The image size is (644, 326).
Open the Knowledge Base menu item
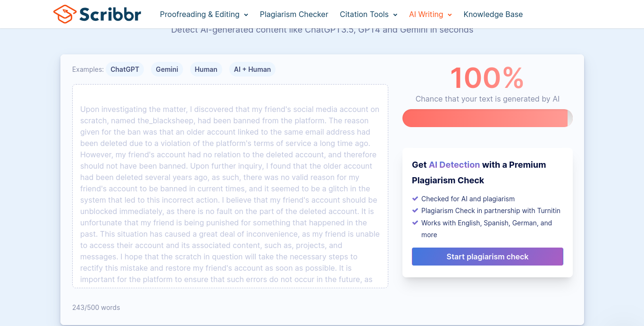[x=493, y=15]
